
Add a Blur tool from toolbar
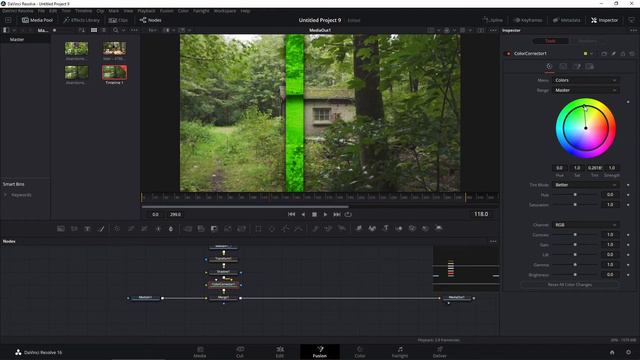171,229
